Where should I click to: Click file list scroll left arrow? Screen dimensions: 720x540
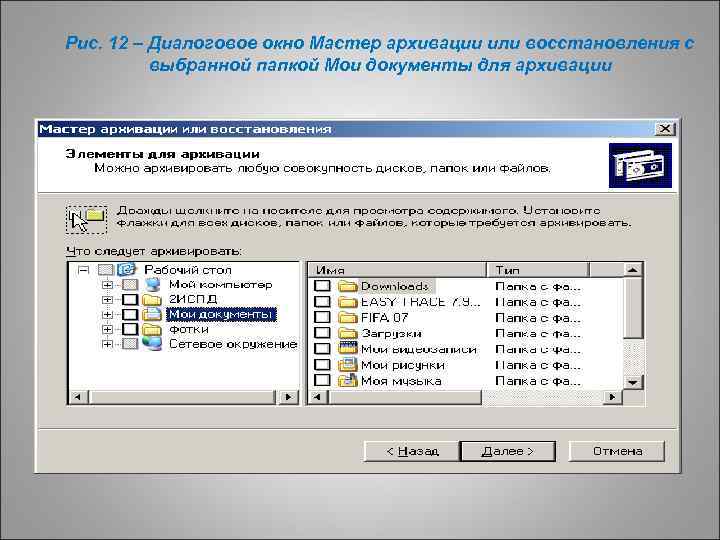318,397
